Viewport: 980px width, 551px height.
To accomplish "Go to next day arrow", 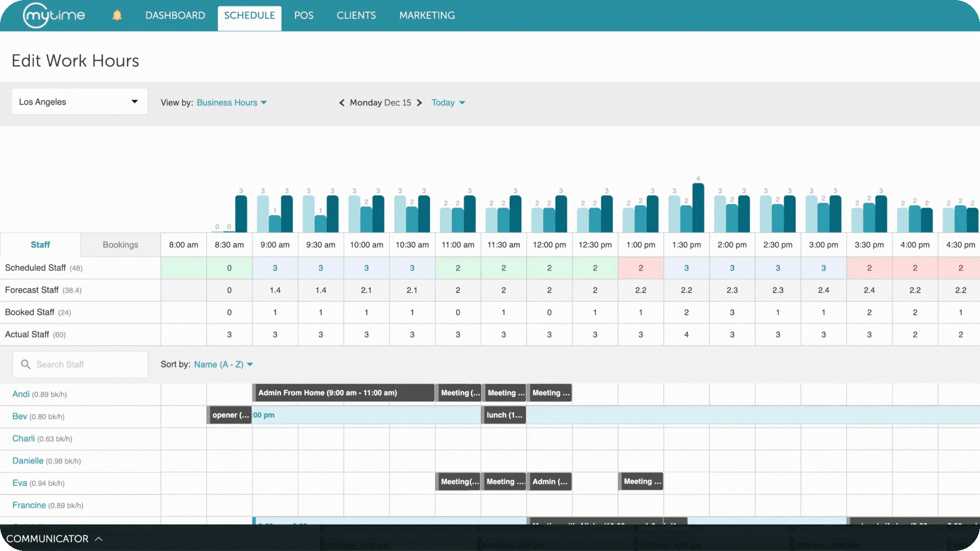I will [420, 103].
